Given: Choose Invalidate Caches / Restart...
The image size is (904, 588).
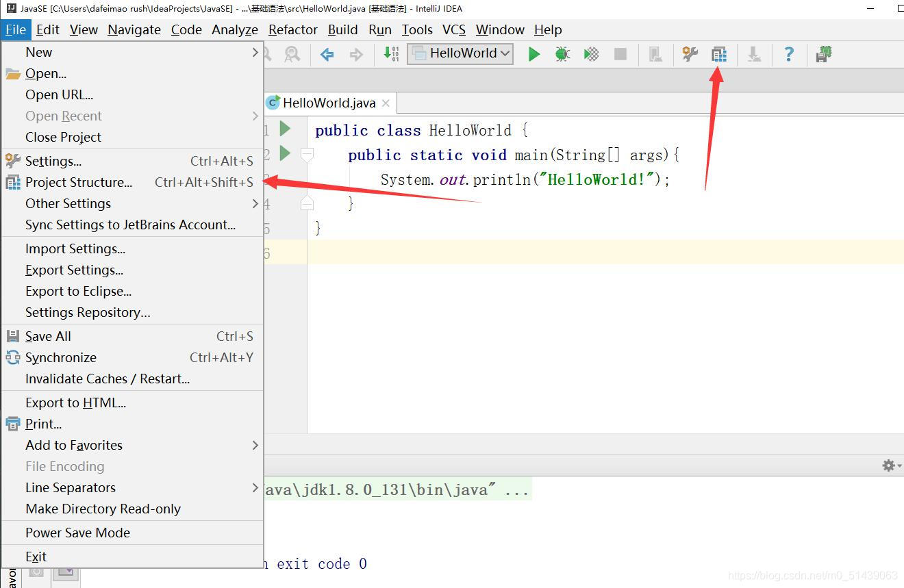Looking at the screenshot, I should pyautogui.click(x=133, y=379).
